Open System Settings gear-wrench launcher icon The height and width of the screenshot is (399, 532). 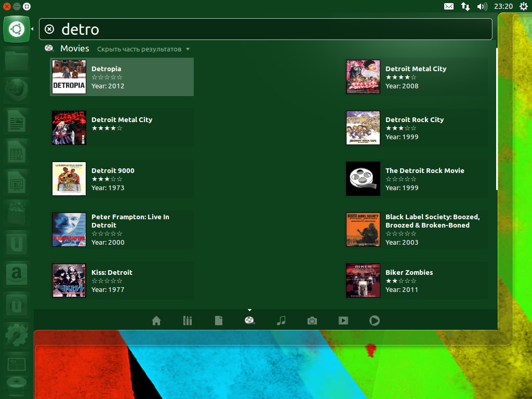17,335
